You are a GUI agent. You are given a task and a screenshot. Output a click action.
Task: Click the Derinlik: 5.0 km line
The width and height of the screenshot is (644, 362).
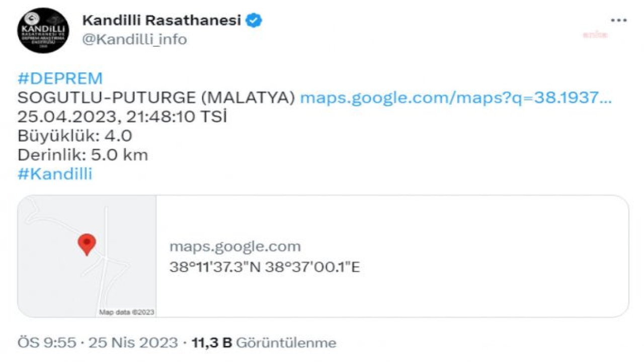[x=83, y=155]
